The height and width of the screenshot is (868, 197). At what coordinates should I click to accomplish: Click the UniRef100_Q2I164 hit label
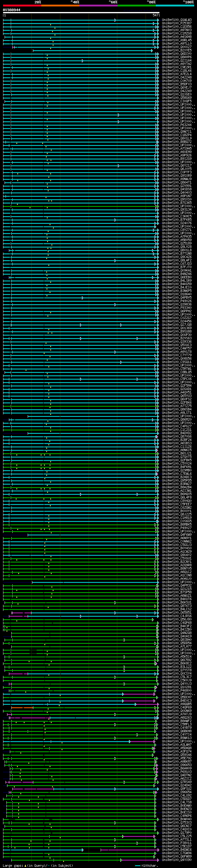[x=176, y=61]
